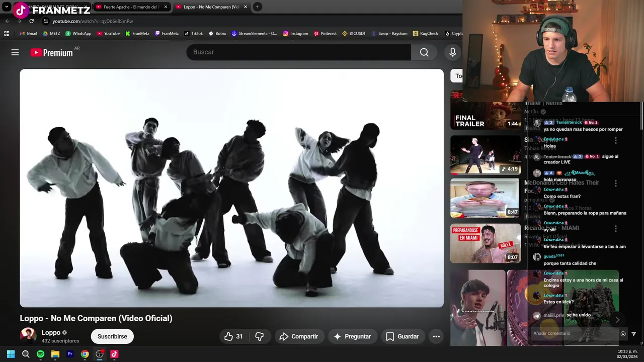Open the StreamElements bookmark
The width and height of the screenshot is (644, 362).
tap(255, 34)
